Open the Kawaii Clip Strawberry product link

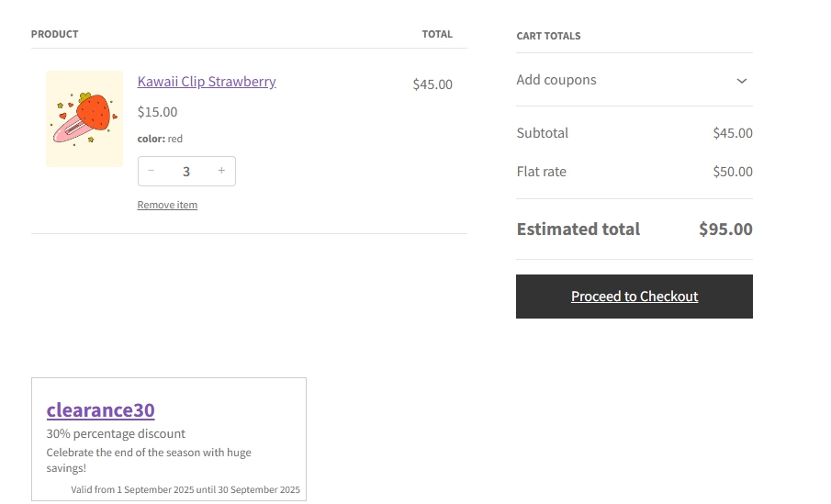point(207,82)
